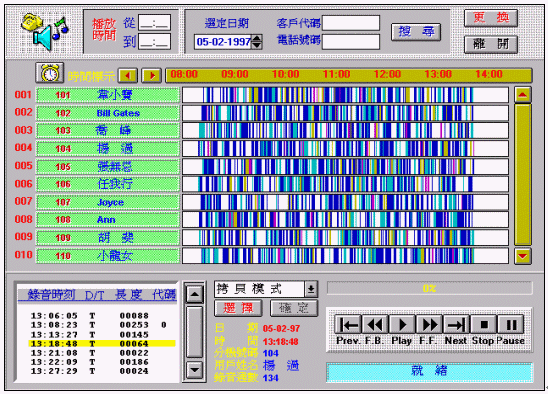The image size is (548, 394).
Task: Fast forward with the F.F. button
Action: pos(429,325)
